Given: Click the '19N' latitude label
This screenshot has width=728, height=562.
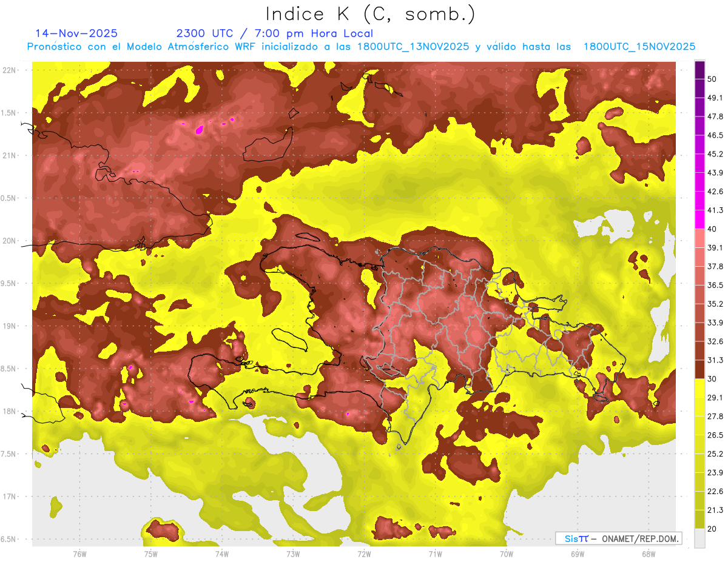Looking at the screenshot, I should 10,326.
